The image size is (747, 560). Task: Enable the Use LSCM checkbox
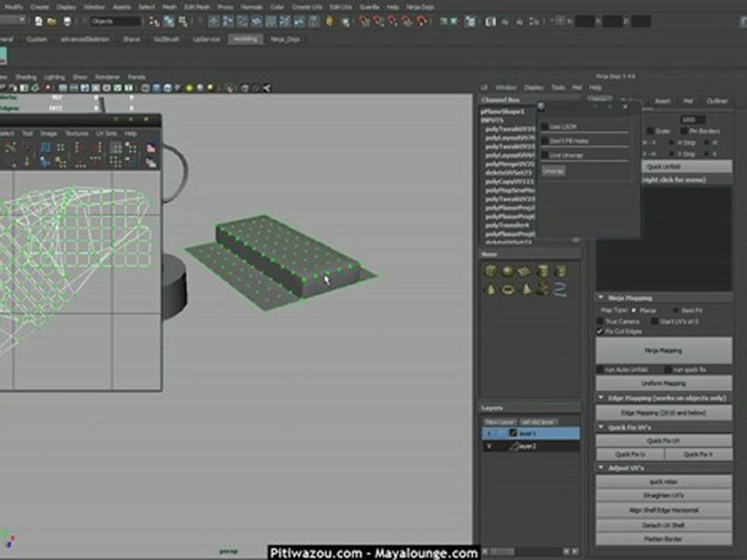[x=545, y=127]
